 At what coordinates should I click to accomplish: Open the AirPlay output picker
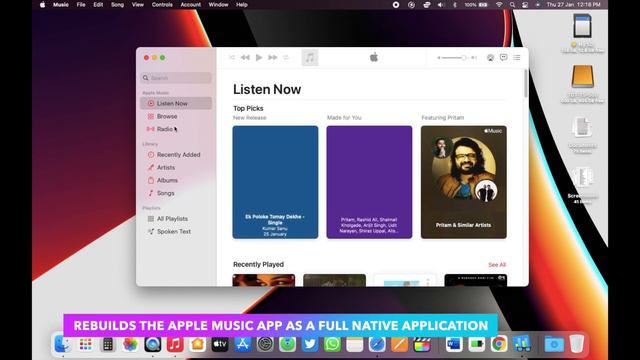(490, 58)
